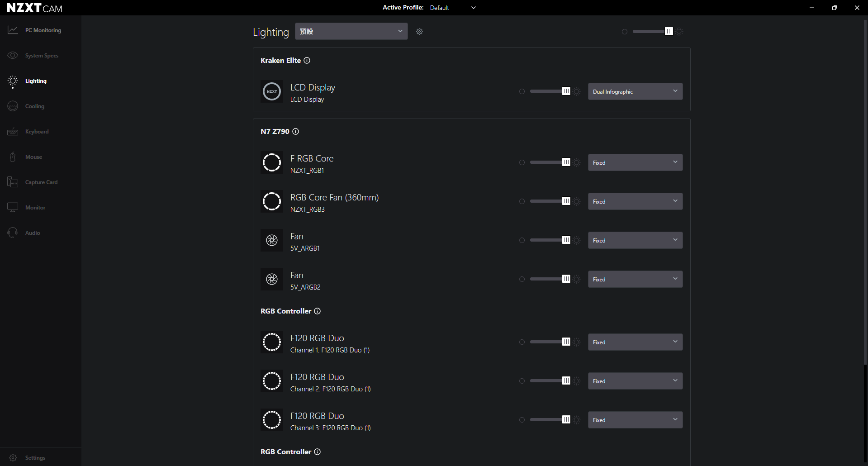
Task: Click the NZXT LCD Display device icon
Action: click(x=272, y=91)
